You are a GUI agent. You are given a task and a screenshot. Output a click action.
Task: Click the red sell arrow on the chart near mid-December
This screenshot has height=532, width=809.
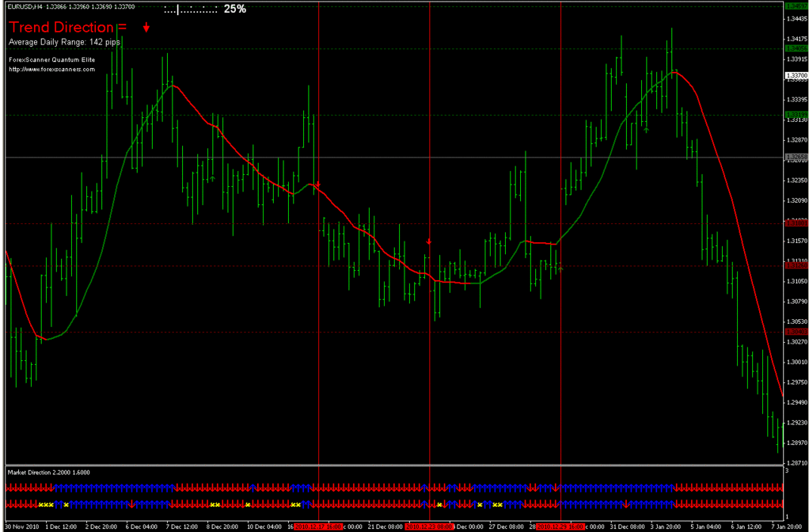point(430,240)
